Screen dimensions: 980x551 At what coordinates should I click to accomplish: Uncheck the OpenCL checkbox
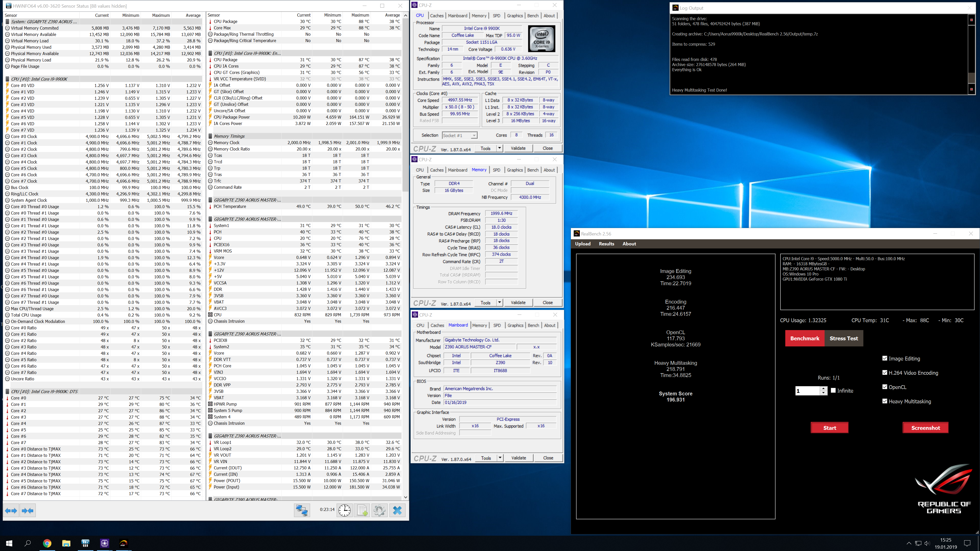click(x=885, y=387)
